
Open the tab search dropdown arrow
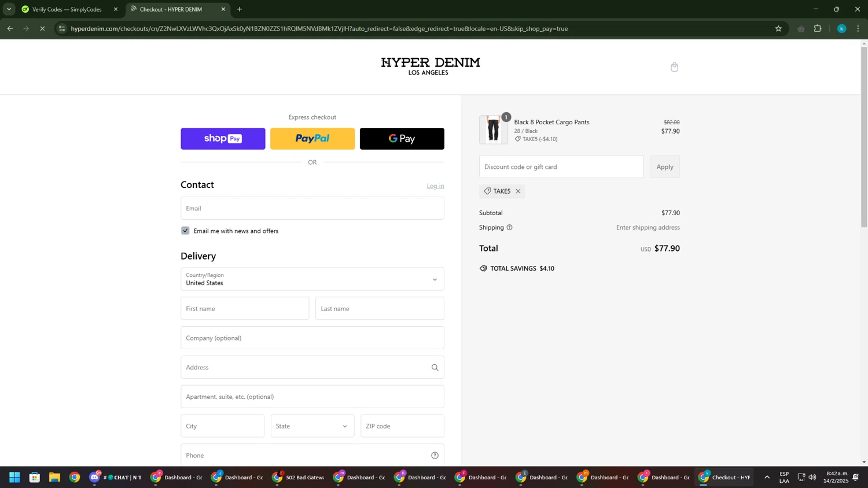9,9
